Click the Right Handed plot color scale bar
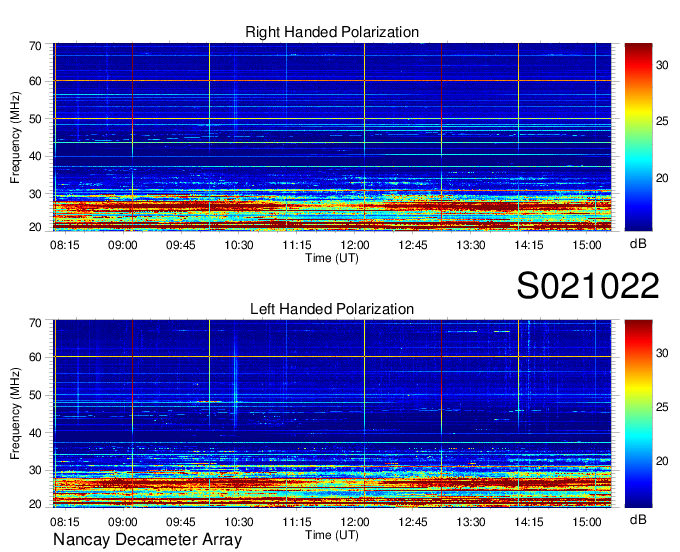The width and height of the screenshot is (680, 552). pyautogui.click(x=638, y=137)
